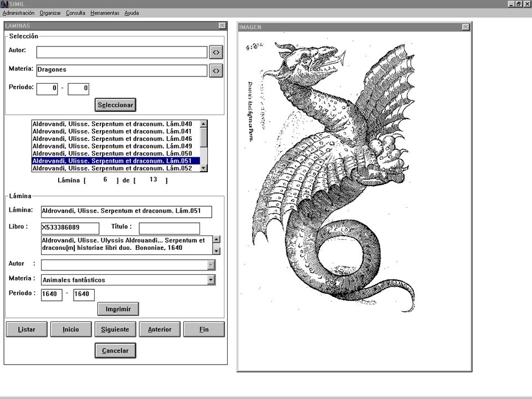Screen dimensions: 532x399
Task: Close the IMAGEN panel
Action: (x=466, y=27)
